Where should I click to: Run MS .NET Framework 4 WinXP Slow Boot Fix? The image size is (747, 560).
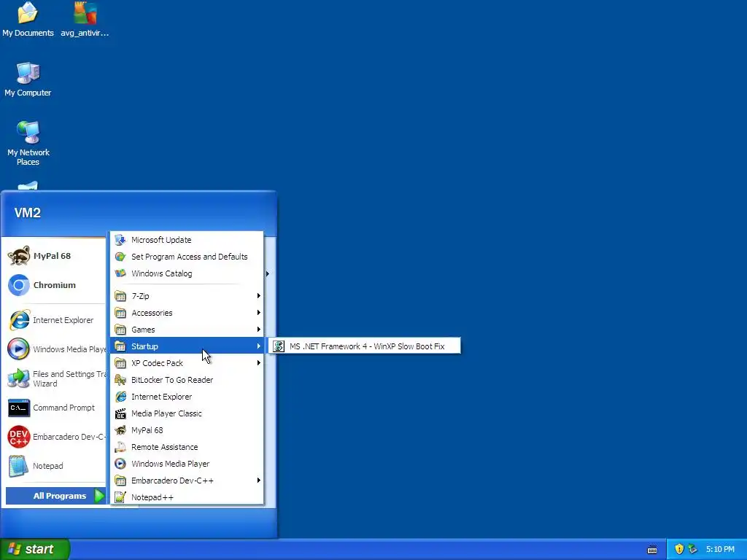pos(365,346)
